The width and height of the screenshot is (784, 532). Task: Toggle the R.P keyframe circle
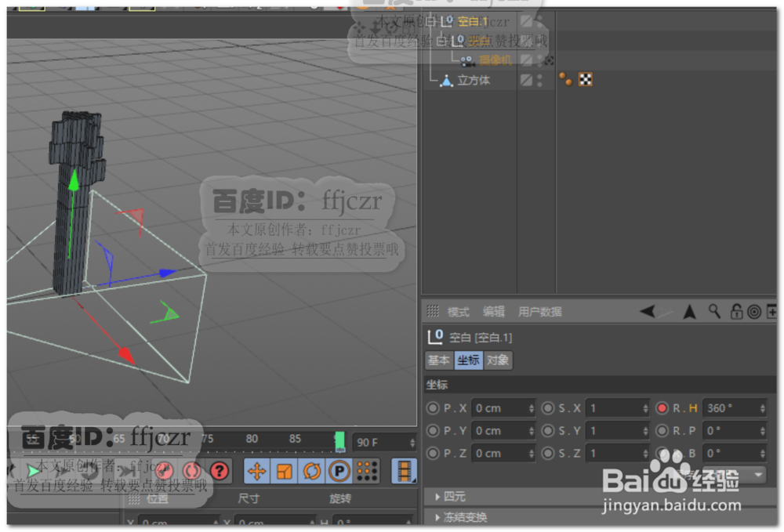pyautogui.click(x=662, y=431)
